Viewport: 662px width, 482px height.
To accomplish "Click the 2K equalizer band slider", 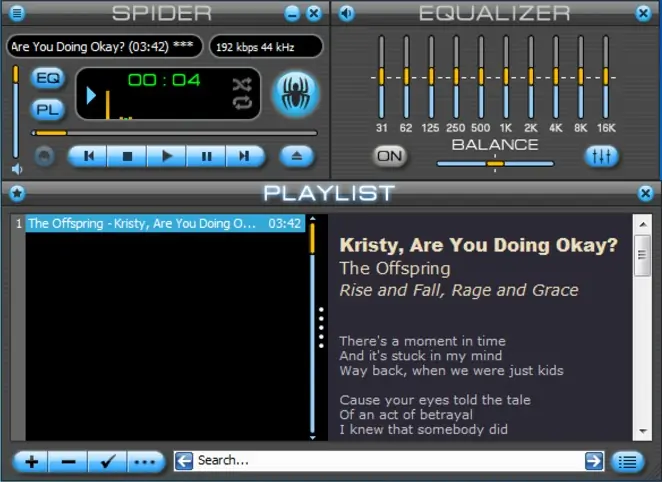I will pos(531,77).
